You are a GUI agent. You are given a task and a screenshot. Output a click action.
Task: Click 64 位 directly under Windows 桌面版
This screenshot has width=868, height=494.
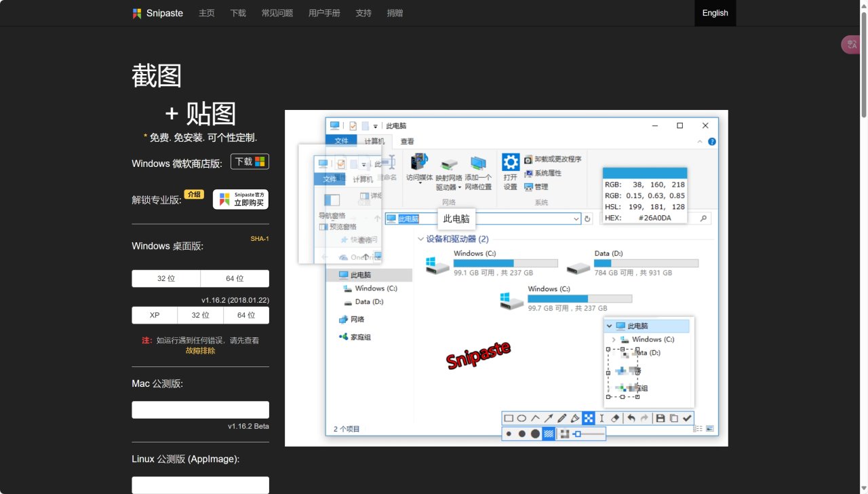tap(235, 279)
